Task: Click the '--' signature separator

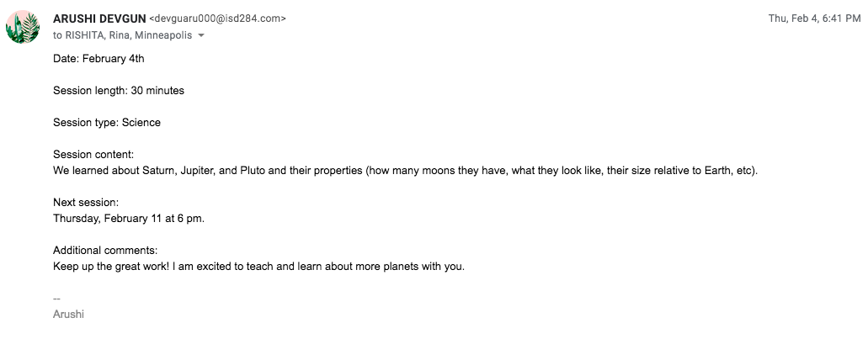Action: (57, 299)
